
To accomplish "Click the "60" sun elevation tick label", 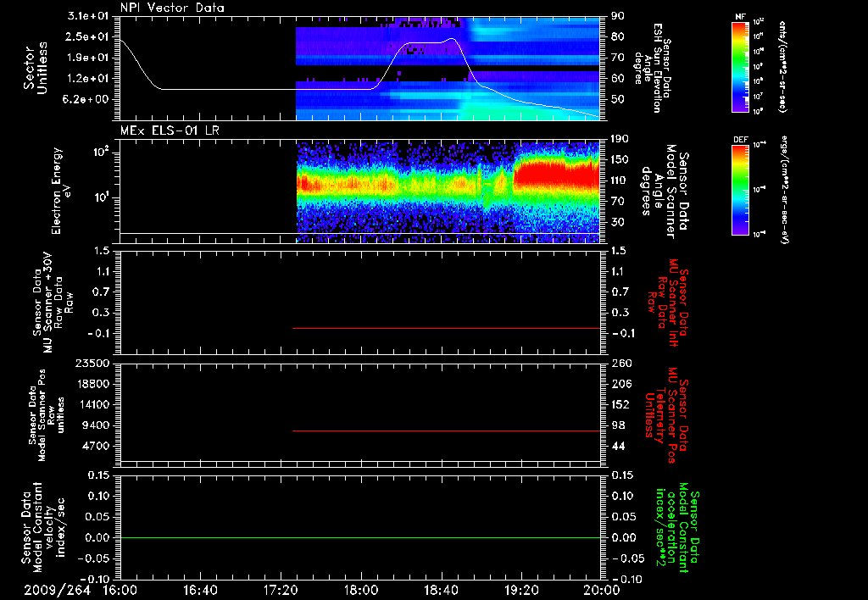I will coord(617,79).
